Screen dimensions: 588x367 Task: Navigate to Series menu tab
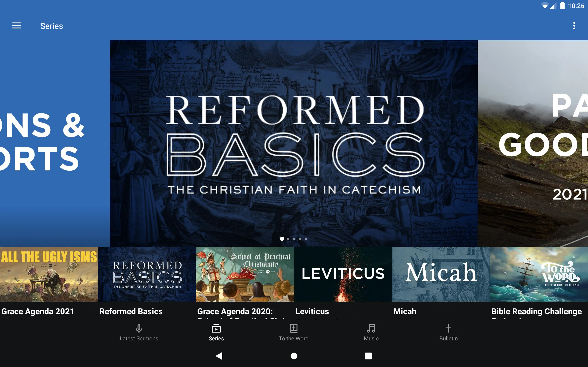pyautogui.click(x=216, y=332)
